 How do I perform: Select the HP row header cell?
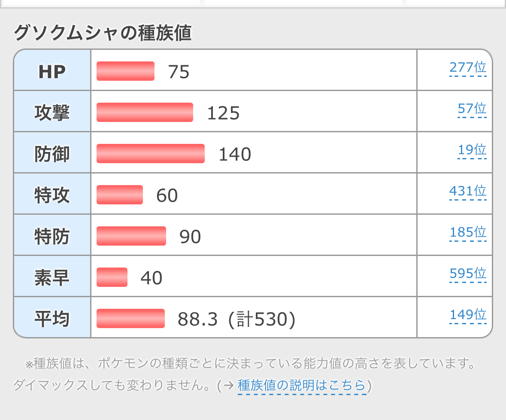coord(52,71)
